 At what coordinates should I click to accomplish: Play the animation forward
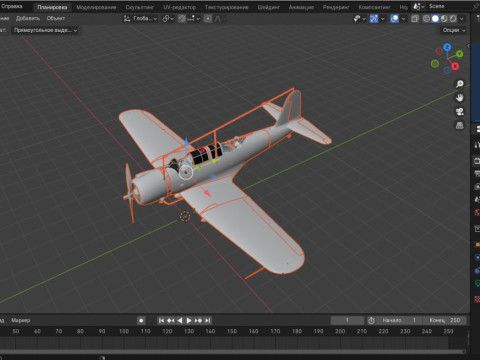coord(189,320)
